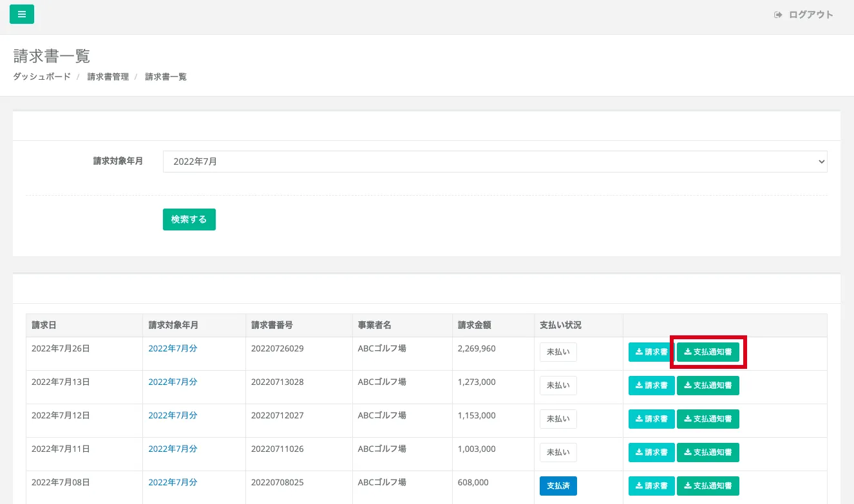This screenshot has width=854, height=504.
Task: Click the 請求金額 column header
Action: tap(474, 325)
